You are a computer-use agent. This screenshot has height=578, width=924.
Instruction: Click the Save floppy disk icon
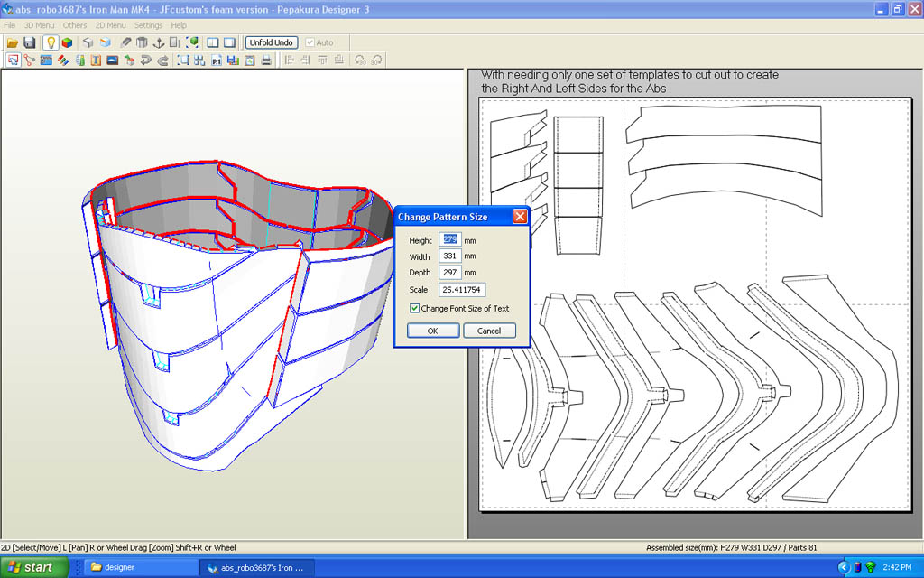(30, 42)
